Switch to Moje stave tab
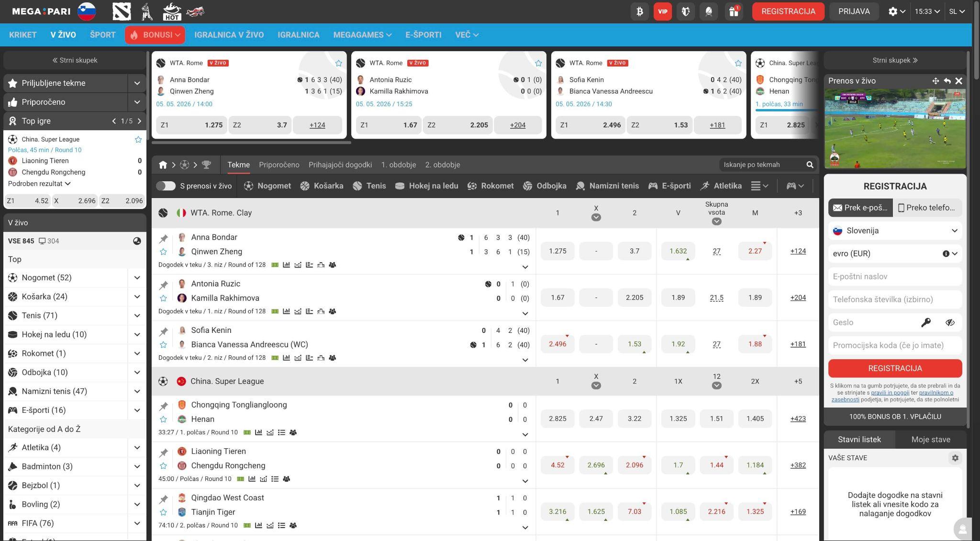Screen dimensions: 980x541 click(931, 440)
